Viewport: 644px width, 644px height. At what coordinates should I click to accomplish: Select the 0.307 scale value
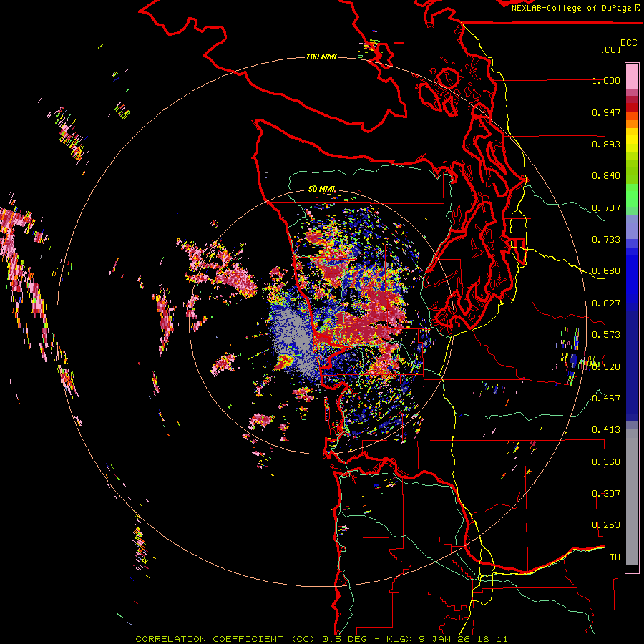606,494
